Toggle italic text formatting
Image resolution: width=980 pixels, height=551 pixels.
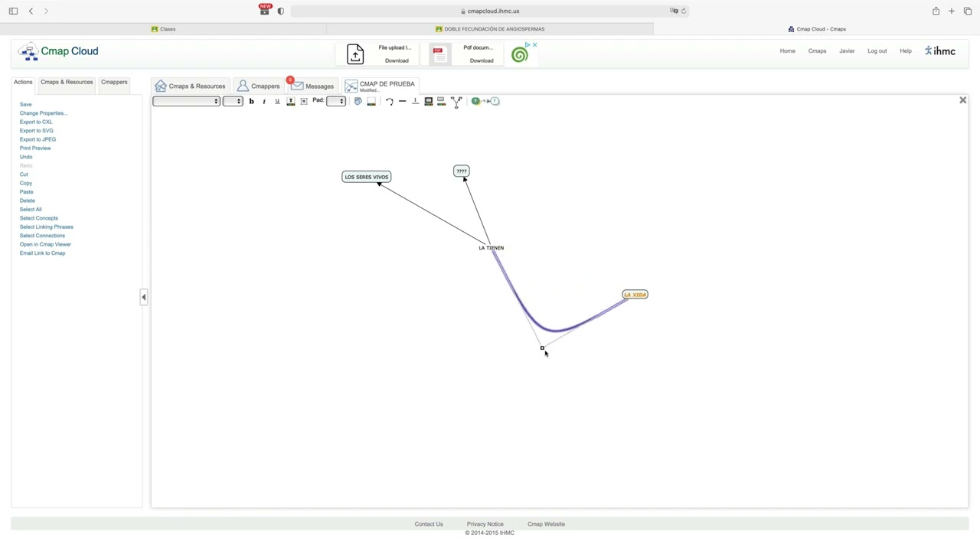(x=264, y=101)
